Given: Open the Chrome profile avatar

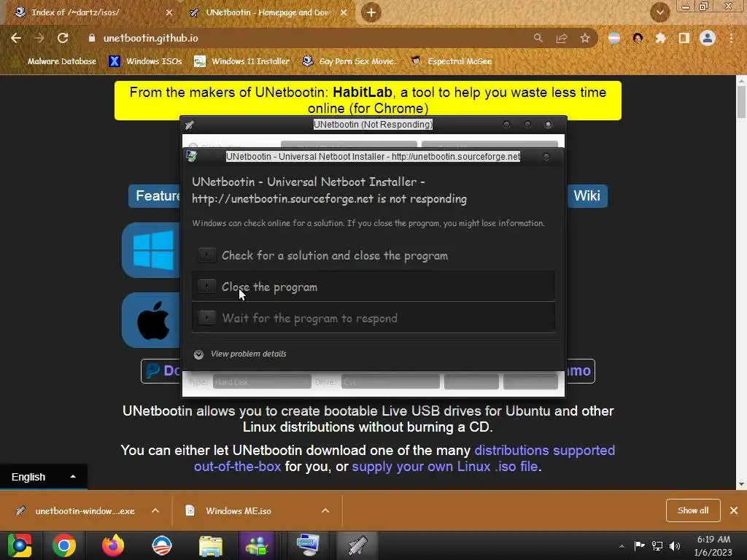Looking at the screenshot, I should [x=708, y=38].
